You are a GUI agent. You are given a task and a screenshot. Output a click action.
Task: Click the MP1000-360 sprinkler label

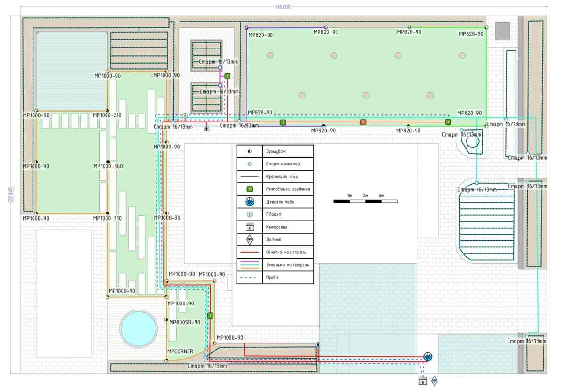(x=107, y=166)
